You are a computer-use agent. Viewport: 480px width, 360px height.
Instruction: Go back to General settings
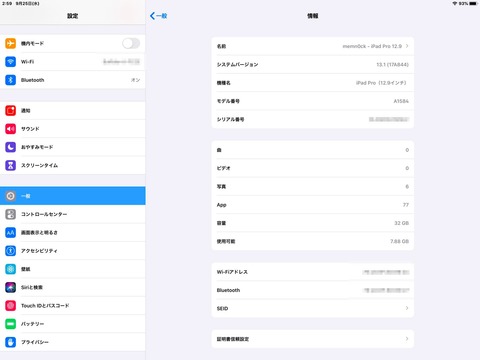[159, 16]
